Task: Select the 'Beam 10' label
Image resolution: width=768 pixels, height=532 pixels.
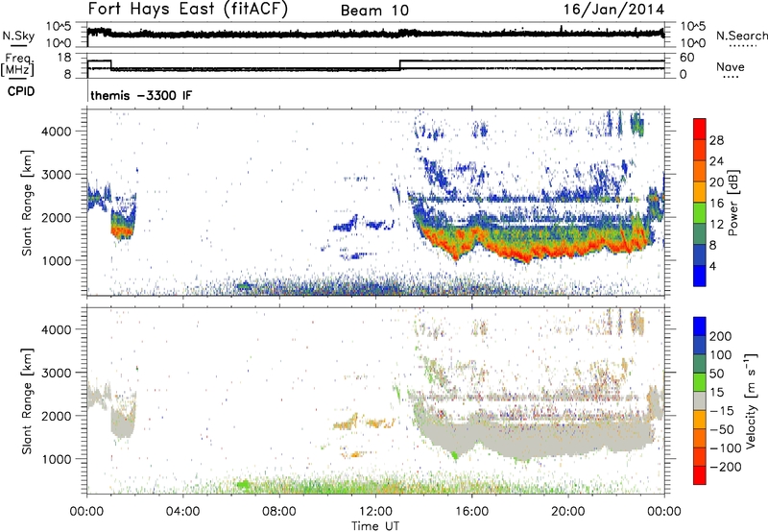Action: (374, 11)
